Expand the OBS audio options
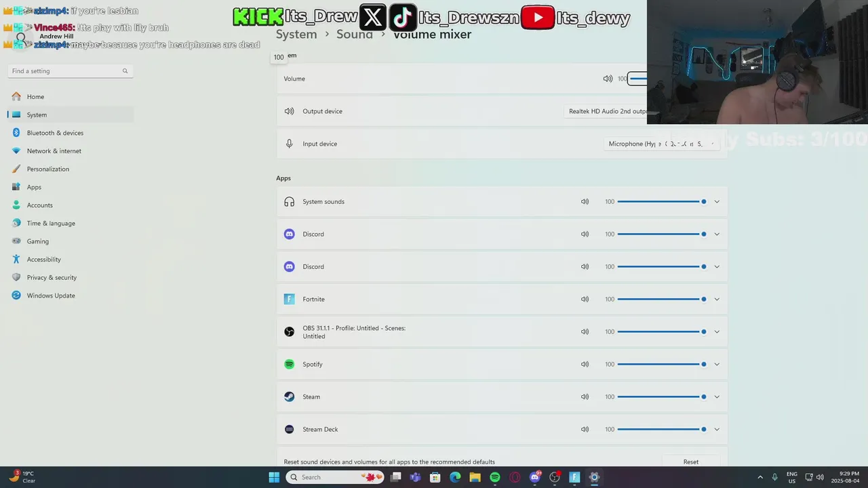The width and height of the screenshot is (868, 488). click(x=717, y=331)
